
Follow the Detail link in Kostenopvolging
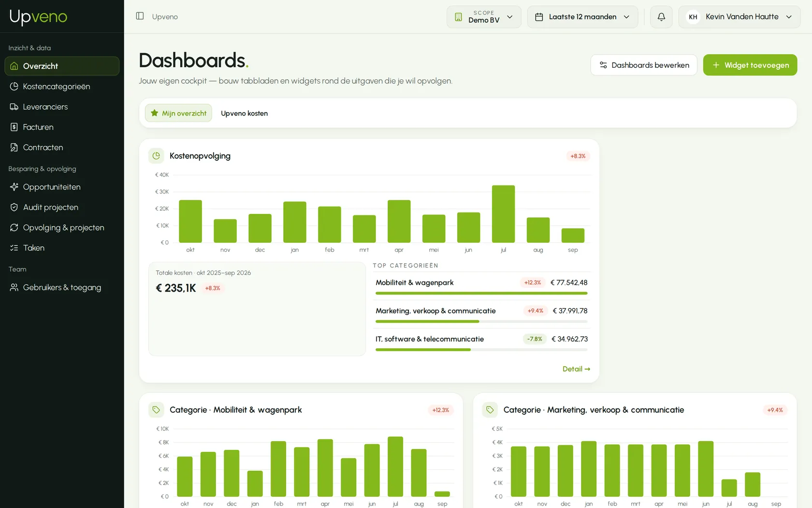576,369
